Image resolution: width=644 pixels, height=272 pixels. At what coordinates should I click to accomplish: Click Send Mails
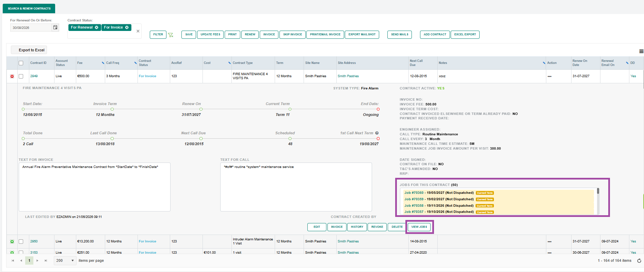tap(400, 35)
